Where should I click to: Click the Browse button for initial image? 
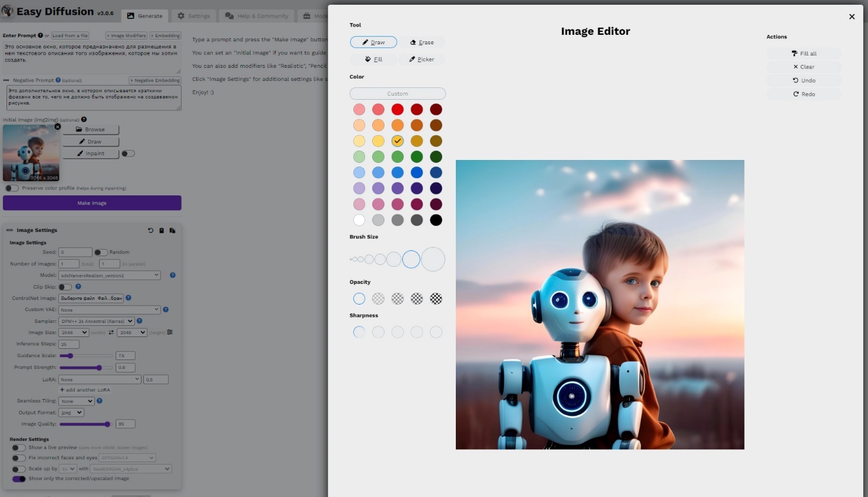(x=91, y=130)
